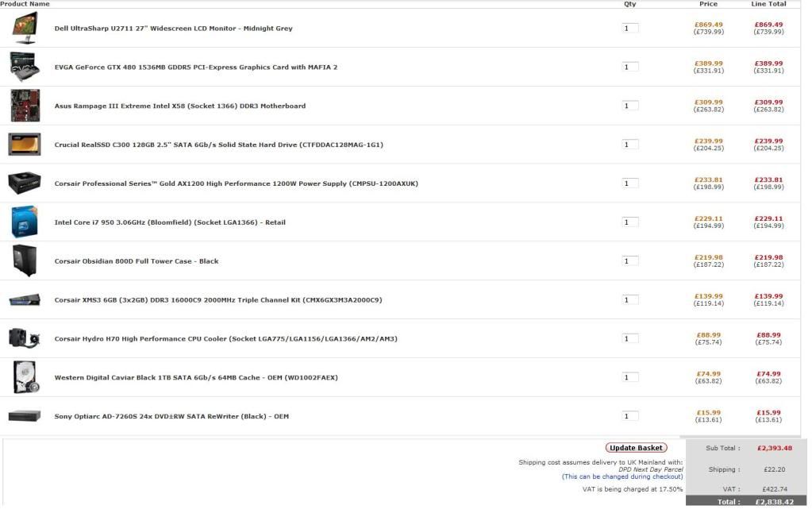Click the EVGA GeForce GTX 480 product image
This screenshot has width=812, height=517.
tap(25, 67)
